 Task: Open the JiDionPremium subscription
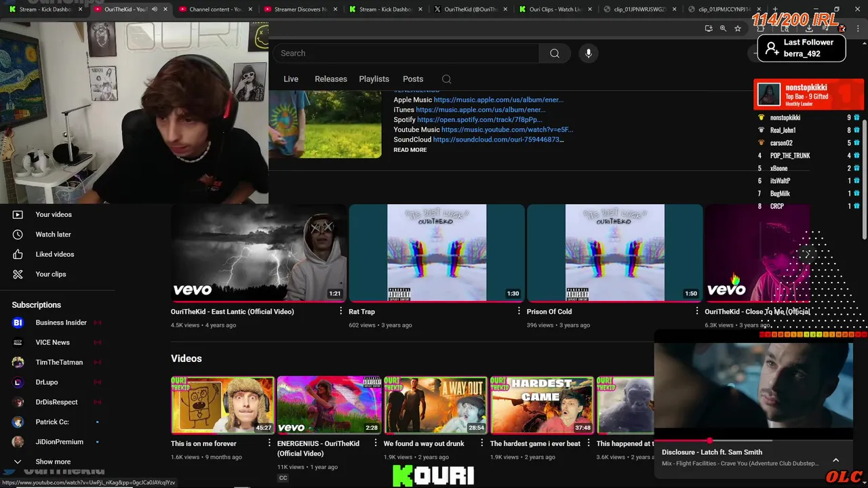click(x=59, y=441)
